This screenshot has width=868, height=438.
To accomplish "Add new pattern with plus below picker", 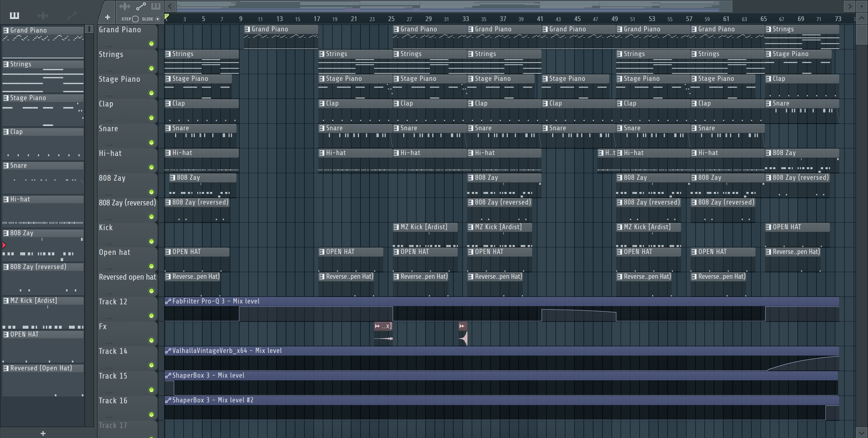I will pos(43,433).
